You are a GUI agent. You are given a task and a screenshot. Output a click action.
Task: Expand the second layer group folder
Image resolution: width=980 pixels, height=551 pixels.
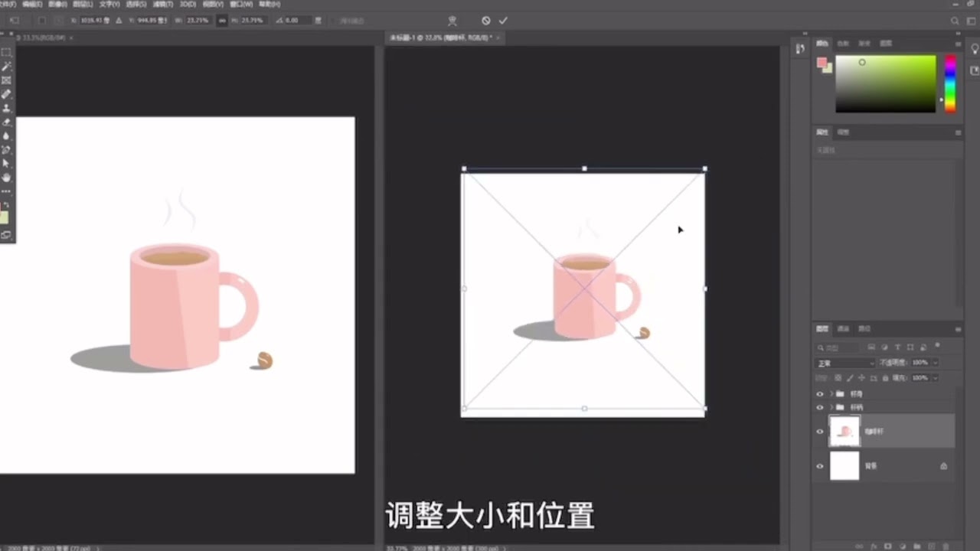pos(831,407)
